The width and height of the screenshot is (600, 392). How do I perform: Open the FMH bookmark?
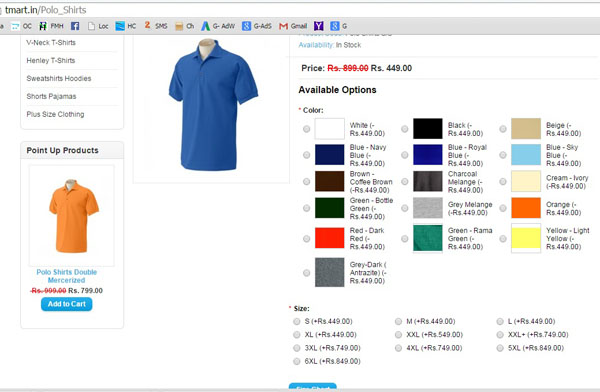point(51,26)
